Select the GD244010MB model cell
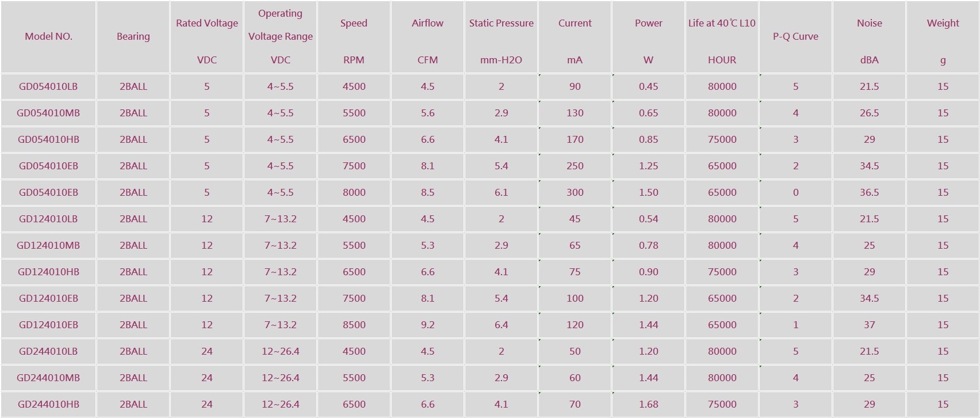 pos(48,378)
